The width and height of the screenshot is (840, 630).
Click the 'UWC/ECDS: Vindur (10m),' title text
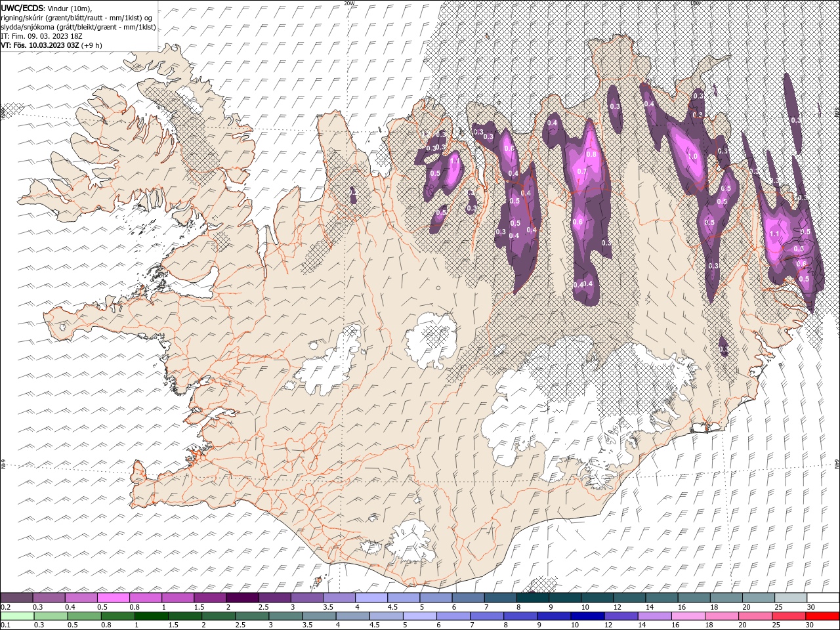pos(47,8)
